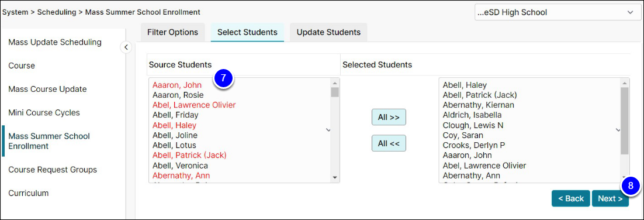Click Source Students list scroll-up arrow

(x=335, y=82)
